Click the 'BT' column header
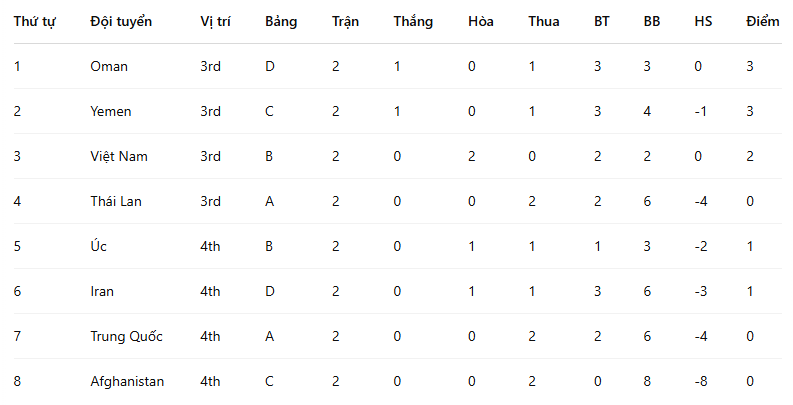Viewport: 793px width, 405px height. pos(601,22)
